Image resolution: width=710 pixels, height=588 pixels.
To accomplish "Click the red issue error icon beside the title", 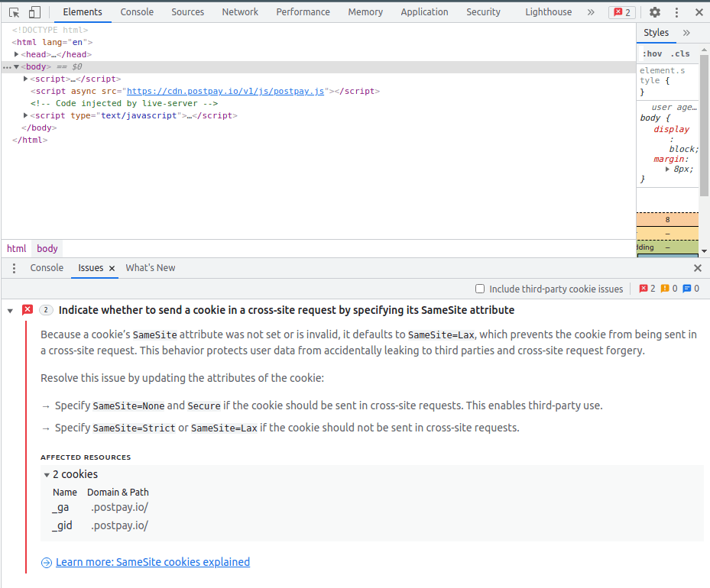I will (x=28, y=310).
